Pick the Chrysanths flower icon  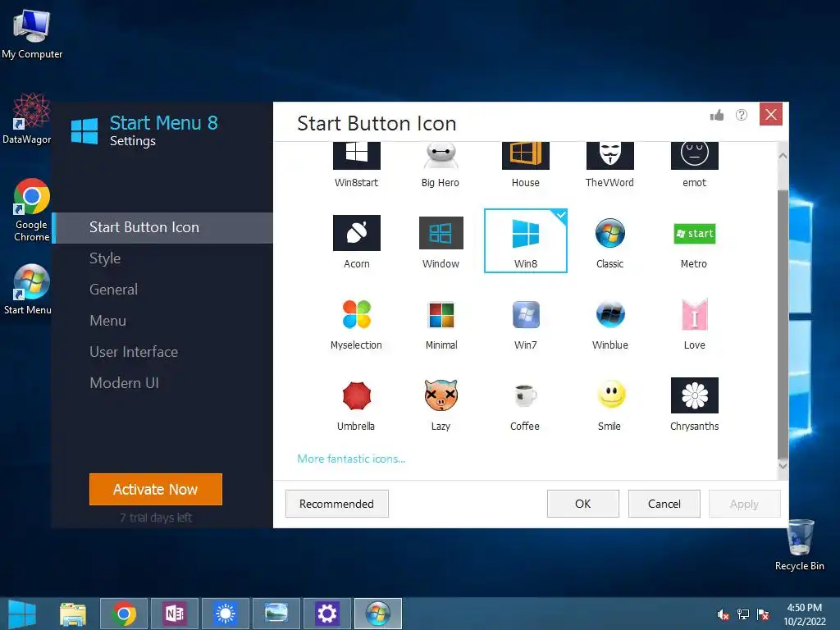pos(694,404)
